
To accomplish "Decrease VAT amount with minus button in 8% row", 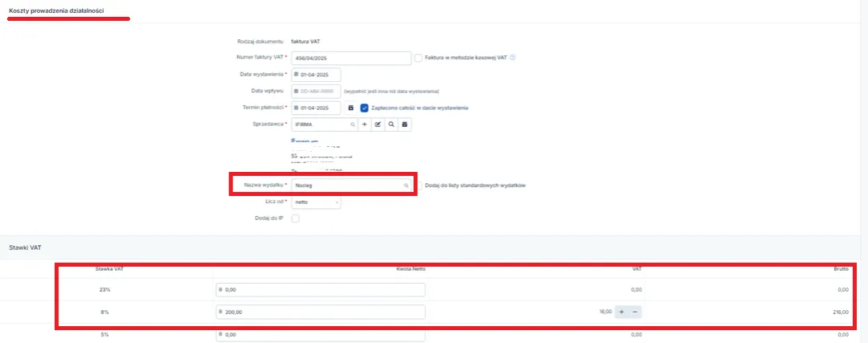I will [x=635, y=312].
